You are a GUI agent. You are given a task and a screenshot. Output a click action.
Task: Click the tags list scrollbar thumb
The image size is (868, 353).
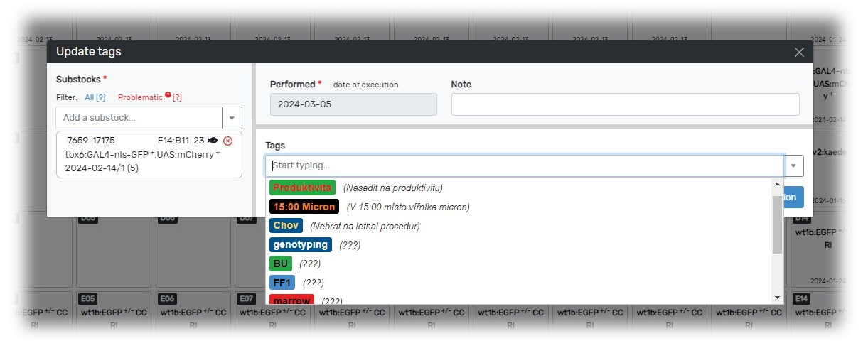(x=777, y=224)
